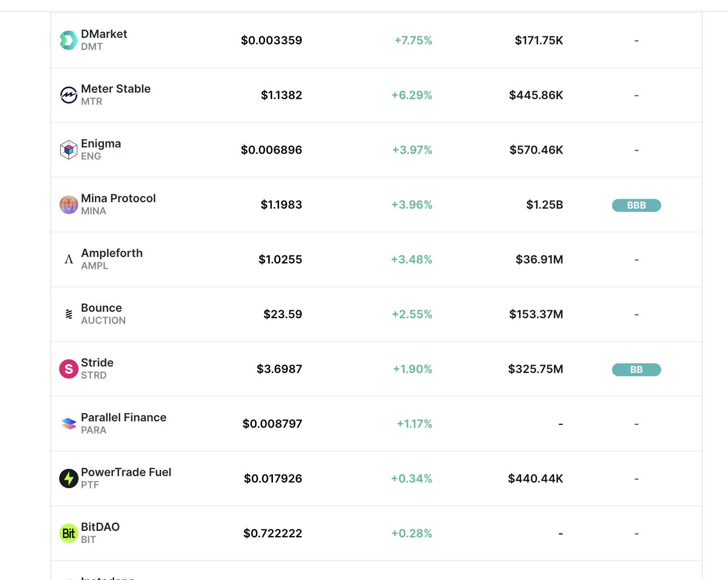
Task: Click the BB rating badge for Stride
Action: click(636, 369)
